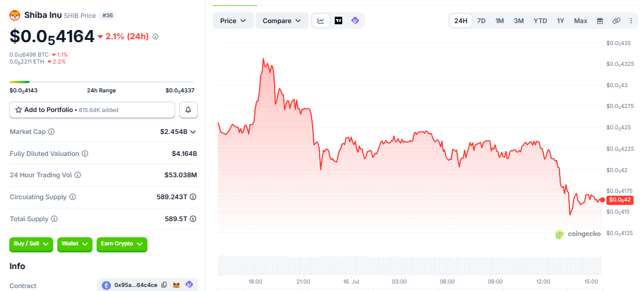Select the 7D time range tab
Screen dimensions: 644x291
pos(482,21)
